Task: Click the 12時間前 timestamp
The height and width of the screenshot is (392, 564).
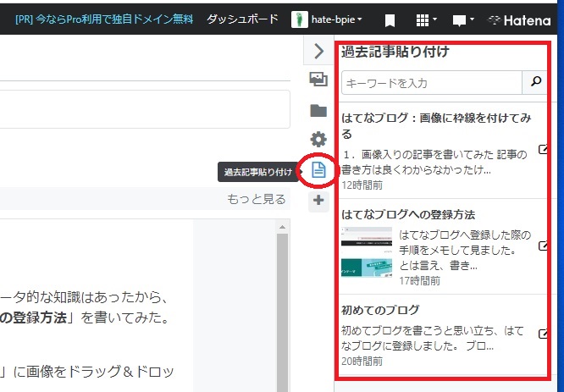Action: [x=362, y=185]
